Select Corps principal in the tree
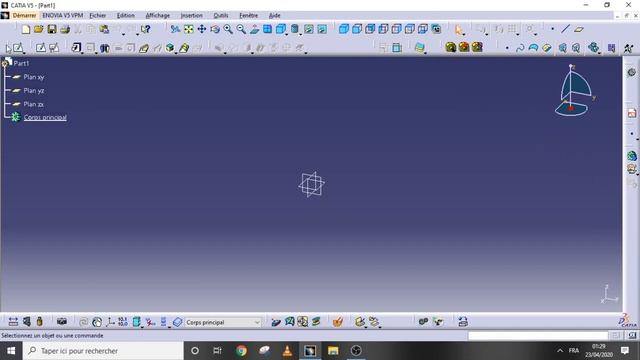640x360 pixels. (45, 118)
